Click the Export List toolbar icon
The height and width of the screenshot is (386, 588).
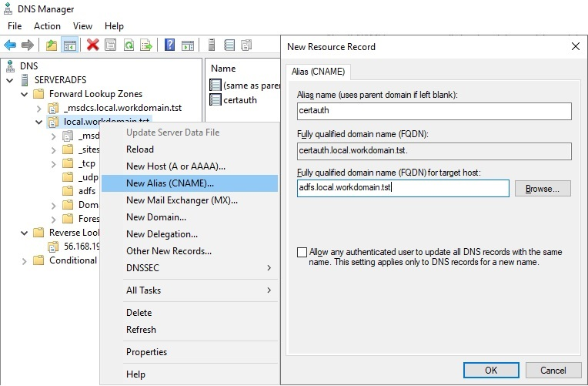tap(145, 45)
